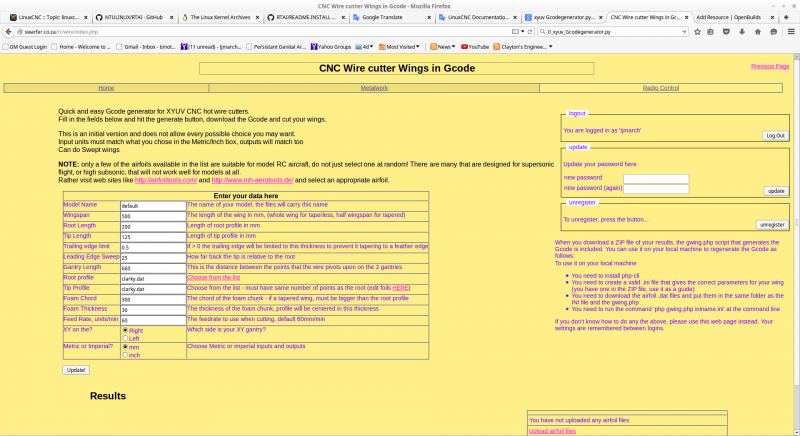Open the 4d bookmarks folder dropdown

[x=367, y=46]
